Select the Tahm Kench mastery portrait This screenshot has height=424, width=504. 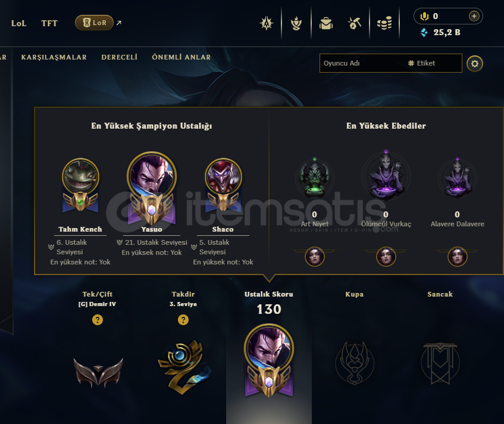80,177
